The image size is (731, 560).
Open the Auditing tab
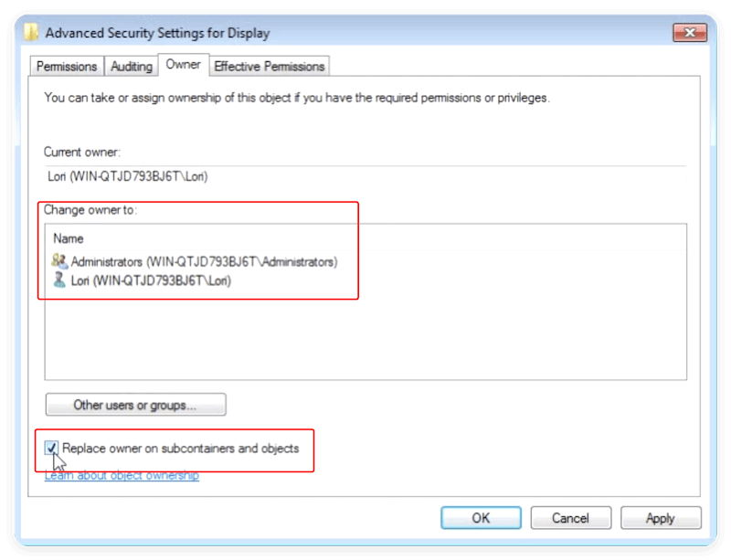[131, 66]
